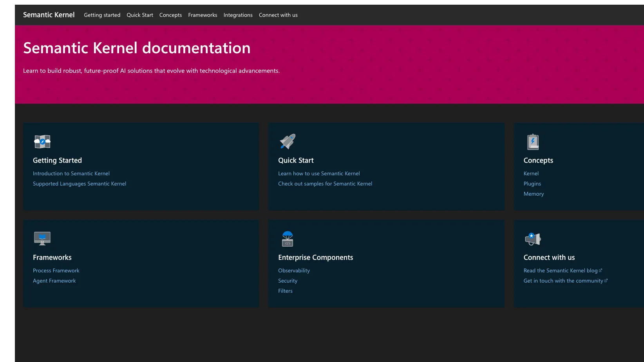This screenshot has width=644, height=362.
Task: Click the Connect with us megaphone icon
Action: pos(533,239)
